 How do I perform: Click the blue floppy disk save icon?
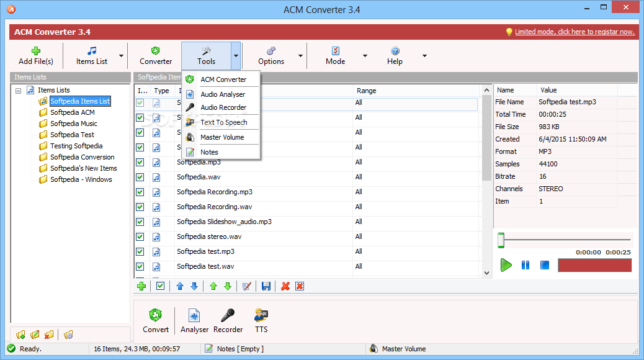(x=266, y=286)
